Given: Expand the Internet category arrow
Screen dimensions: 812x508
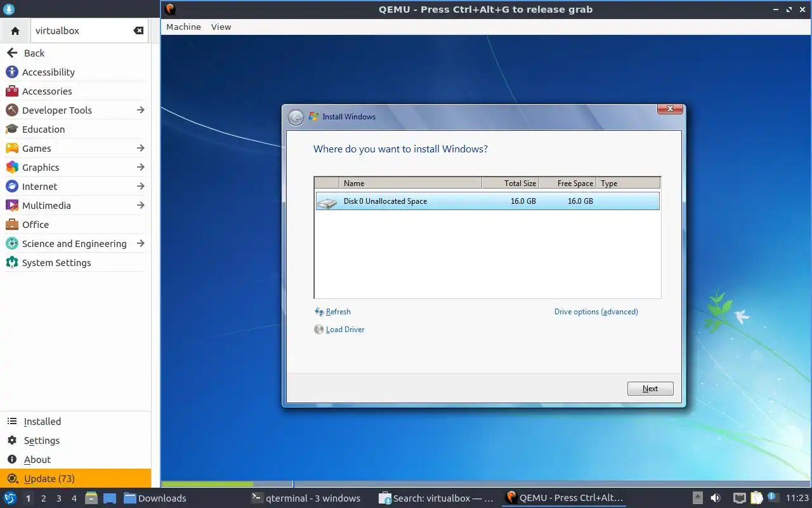Looking at the screenshot, I should tap(140, 186).
